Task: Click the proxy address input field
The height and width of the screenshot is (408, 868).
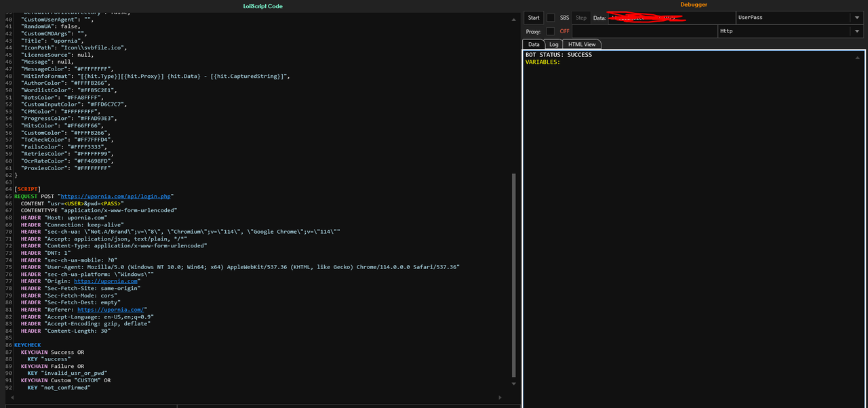Action: pos(645,31)
